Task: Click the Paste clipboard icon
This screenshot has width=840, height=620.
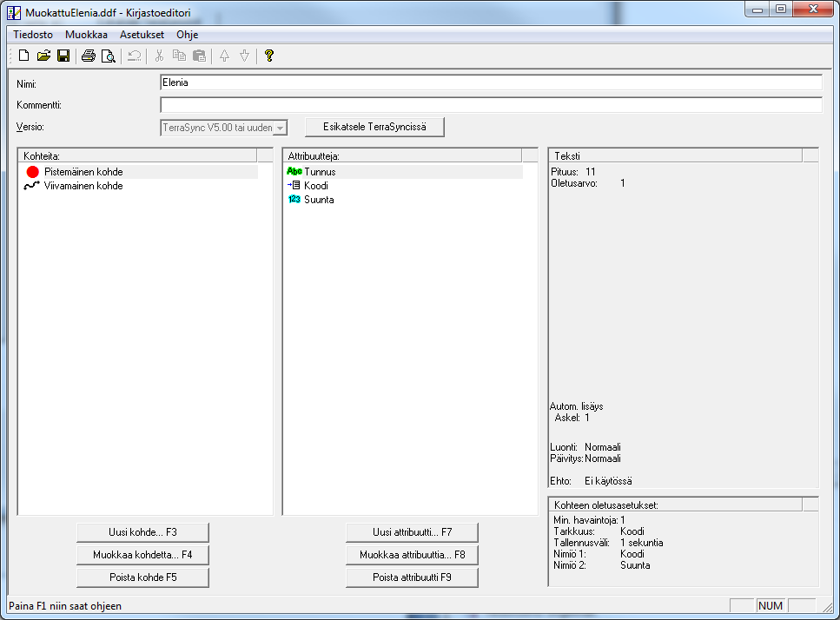Action: (x=199, y=56)
